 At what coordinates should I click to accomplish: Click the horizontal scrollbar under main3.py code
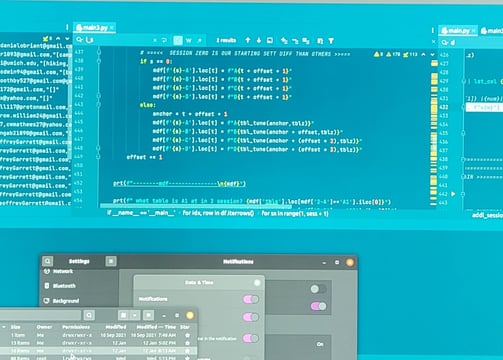click(x=196, y=206)
